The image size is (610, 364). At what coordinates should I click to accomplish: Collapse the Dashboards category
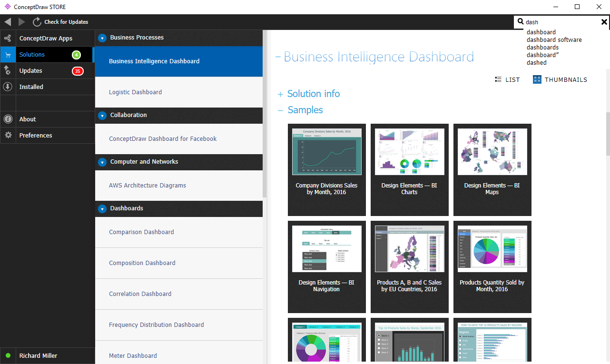(x=102, y=209)
